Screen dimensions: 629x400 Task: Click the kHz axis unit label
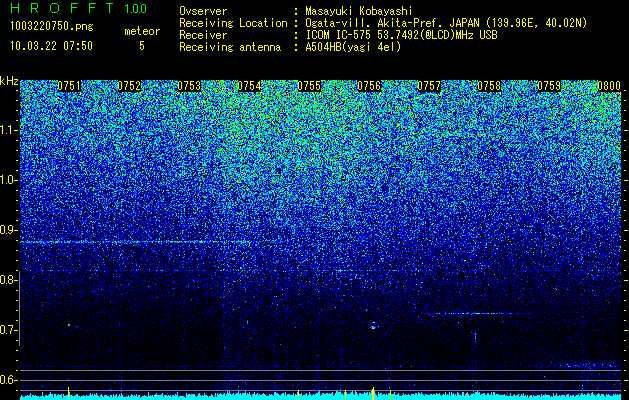coord(9,81)
